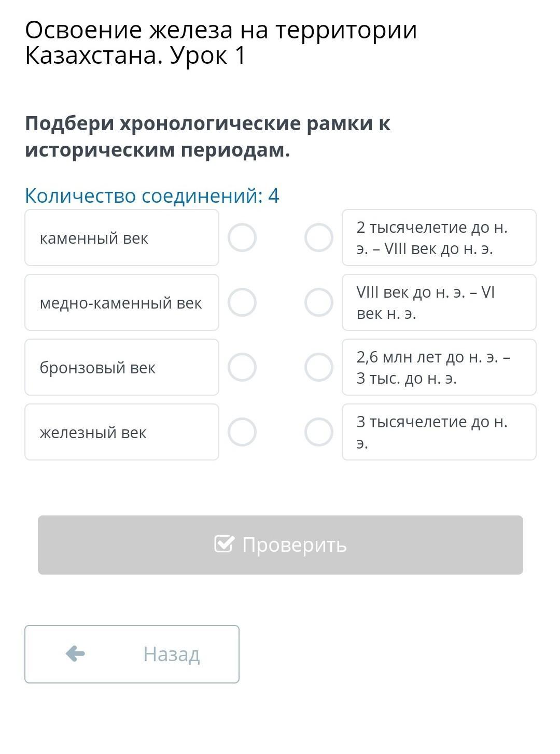Viewport: 560px width, 754px height.
Task: Select circle next to 2,6 млн лет option
Action: (x=318, y=368)
